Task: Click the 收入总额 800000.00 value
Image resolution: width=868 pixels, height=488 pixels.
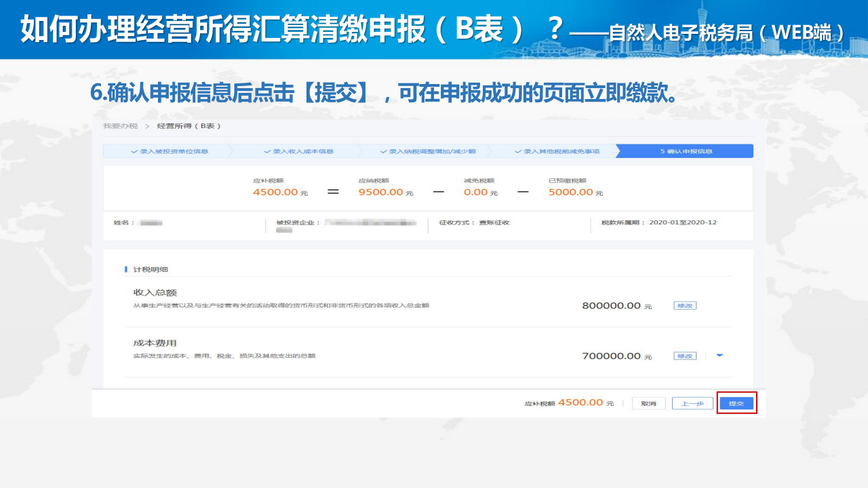Action: (611, 306)
